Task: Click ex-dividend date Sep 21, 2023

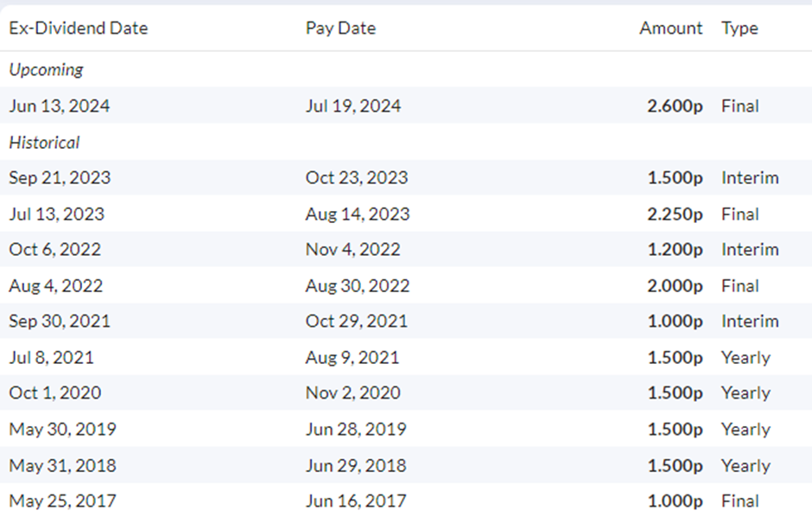Action: pos(60,178)
